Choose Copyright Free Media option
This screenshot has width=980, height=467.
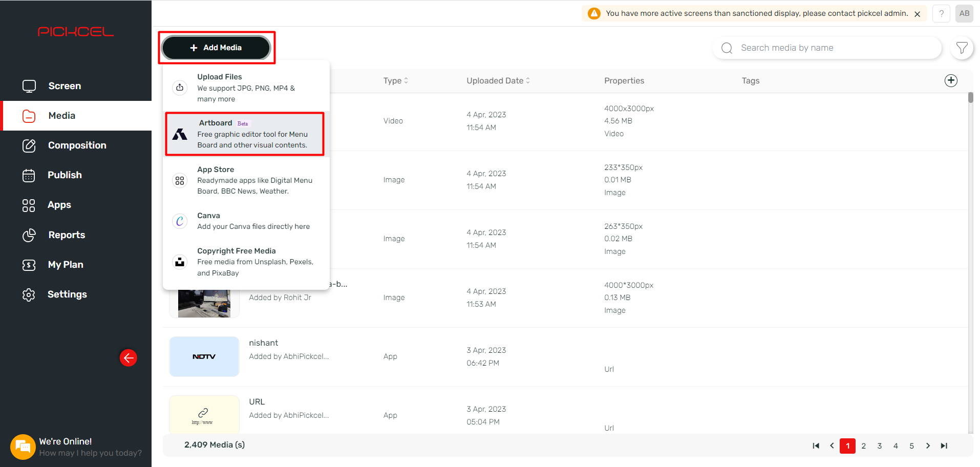246,262
